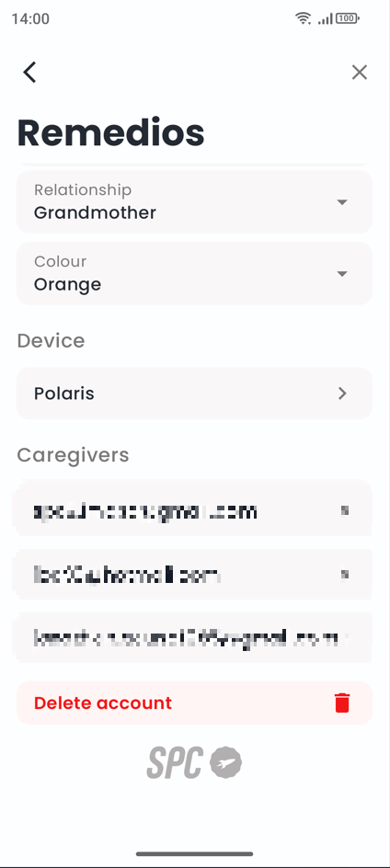Tap the Delete account button
The height and width of the screenshot is (868, 390).
click(x=194, y=702)
